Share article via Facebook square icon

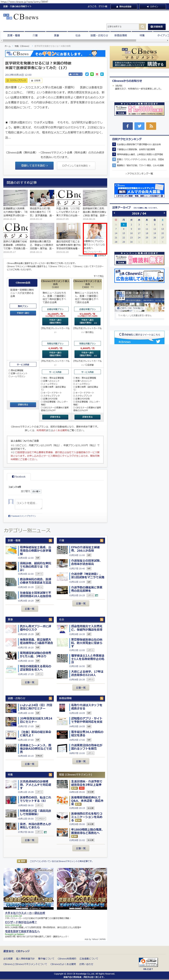[x=128, y=126]
